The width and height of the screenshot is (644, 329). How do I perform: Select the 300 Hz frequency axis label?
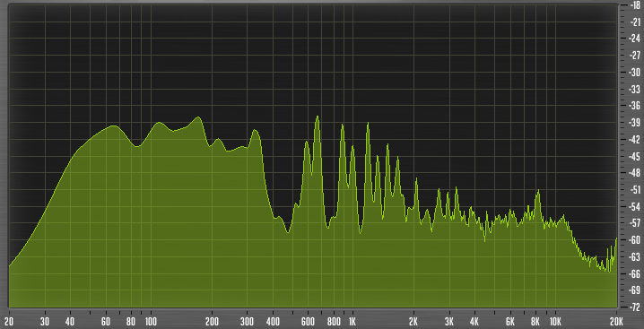[248, 321]
